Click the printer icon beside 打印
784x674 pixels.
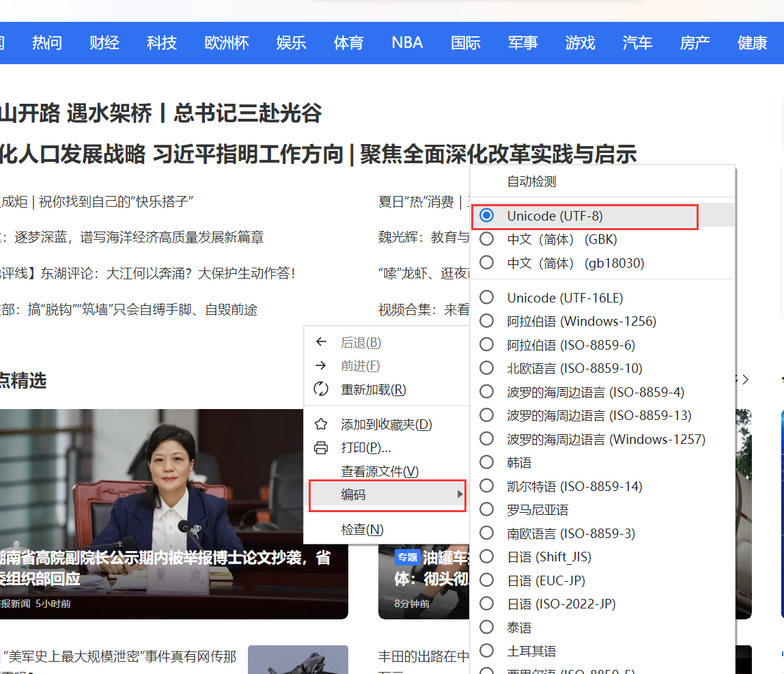(321, 447)
